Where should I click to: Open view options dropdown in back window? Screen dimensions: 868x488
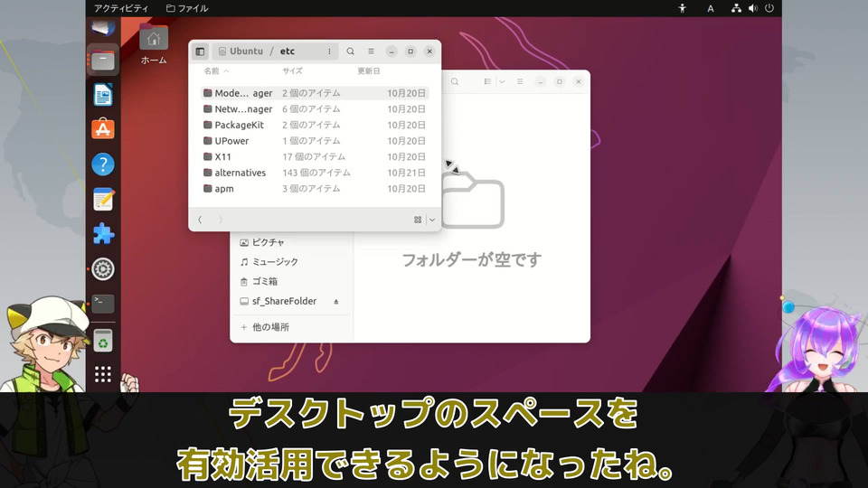pos(502,82)
